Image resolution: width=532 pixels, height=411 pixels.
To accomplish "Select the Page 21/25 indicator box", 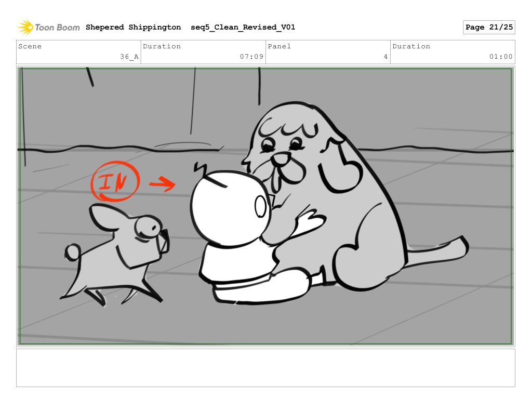I will coord(488,28).
